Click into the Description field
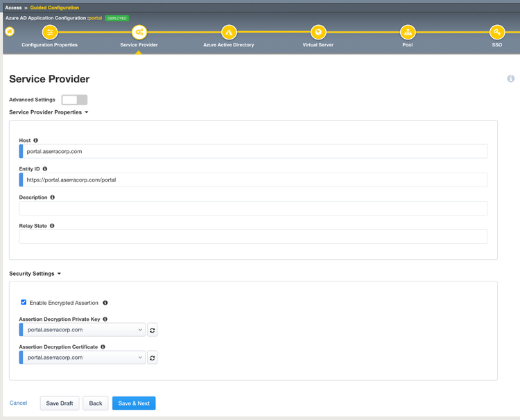Viewport: 520px width, 420px height. pos(253,209)
